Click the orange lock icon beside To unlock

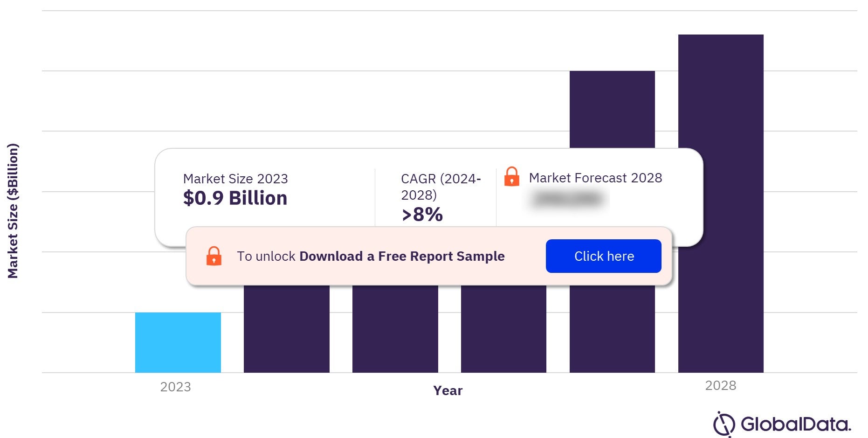point(214,256)
